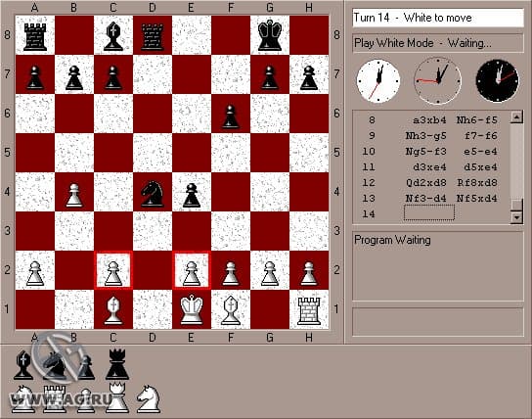
Task: Click move 'f7-f6' in the list
Action: [480, 136]
